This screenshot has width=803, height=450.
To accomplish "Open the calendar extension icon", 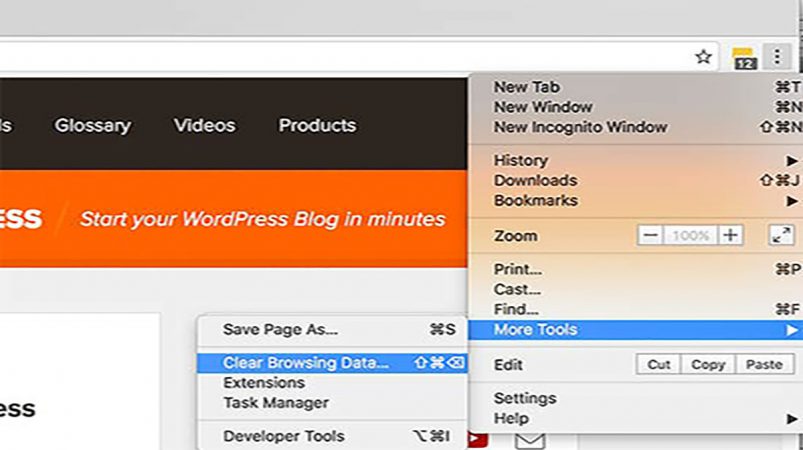I will 744,58.
